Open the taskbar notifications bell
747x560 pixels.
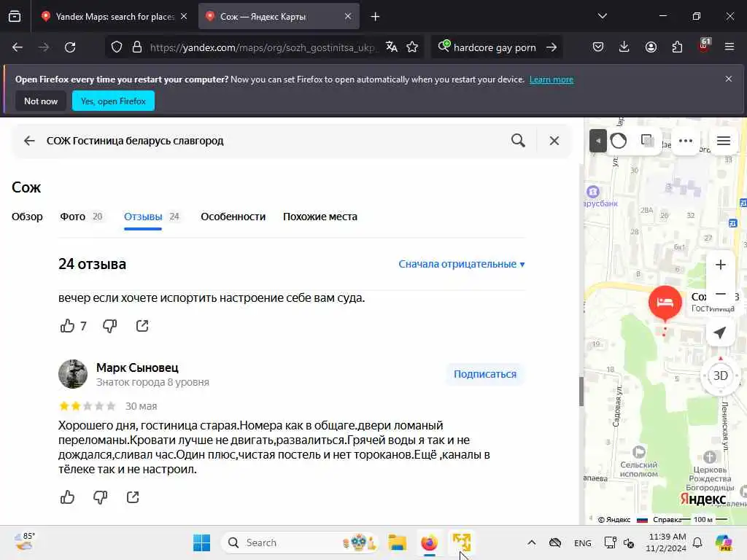pos(697,542)
